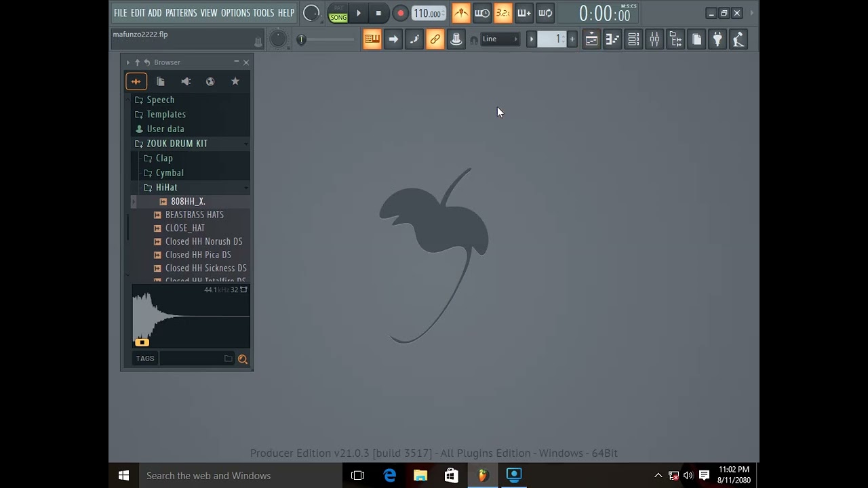The height and width of the screenshot is (488, 868).
Task: Stop the sample preview in the Browser
Action: pyautogui.click(x=142, y=342)
